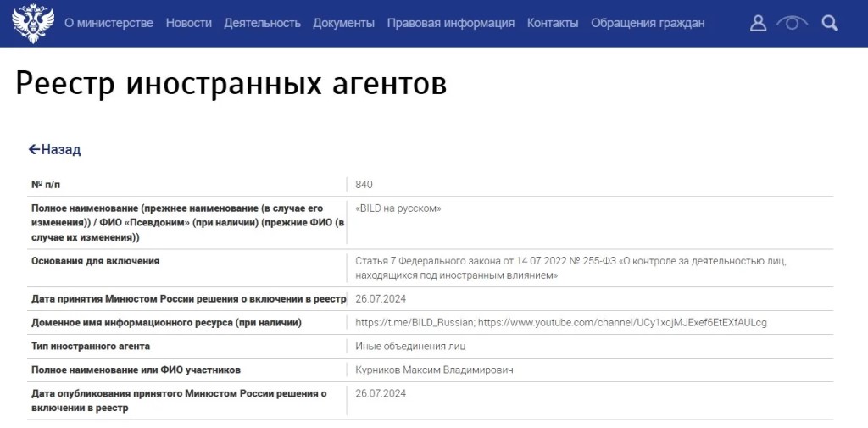Open the «Деятельность» menu
Viewport: 868px width, 428px height.
click(263, 23)
